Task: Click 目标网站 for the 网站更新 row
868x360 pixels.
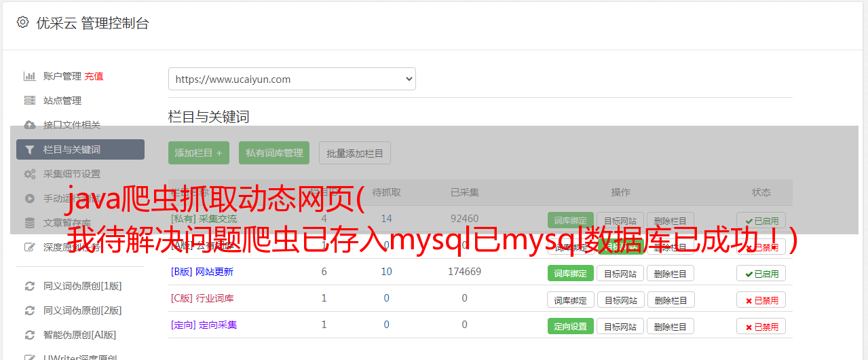Action: coord(620,273)
